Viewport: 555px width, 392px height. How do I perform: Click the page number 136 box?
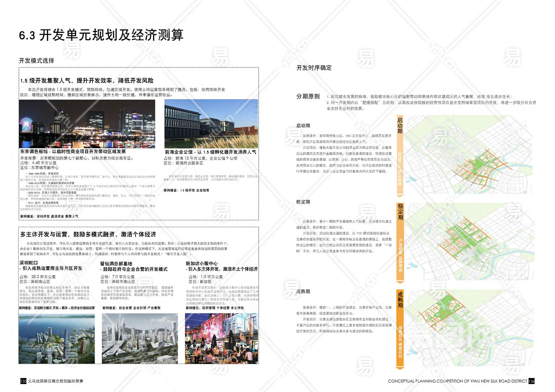(x=531, y=381)
